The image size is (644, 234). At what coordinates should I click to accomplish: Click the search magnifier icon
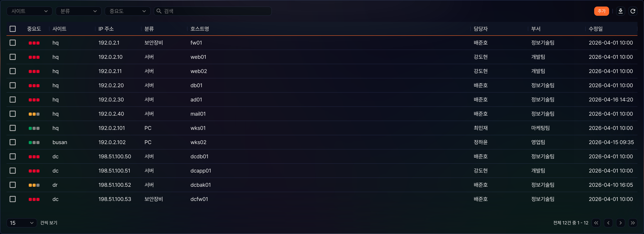pos(159,11)
